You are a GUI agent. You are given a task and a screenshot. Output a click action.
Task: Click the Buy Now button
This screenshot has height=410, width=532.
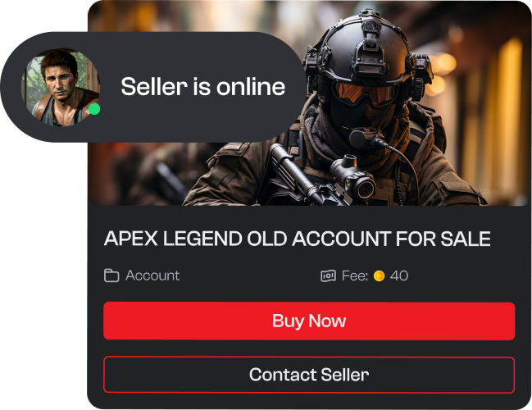pyautogui.click(x=309, y=321)
